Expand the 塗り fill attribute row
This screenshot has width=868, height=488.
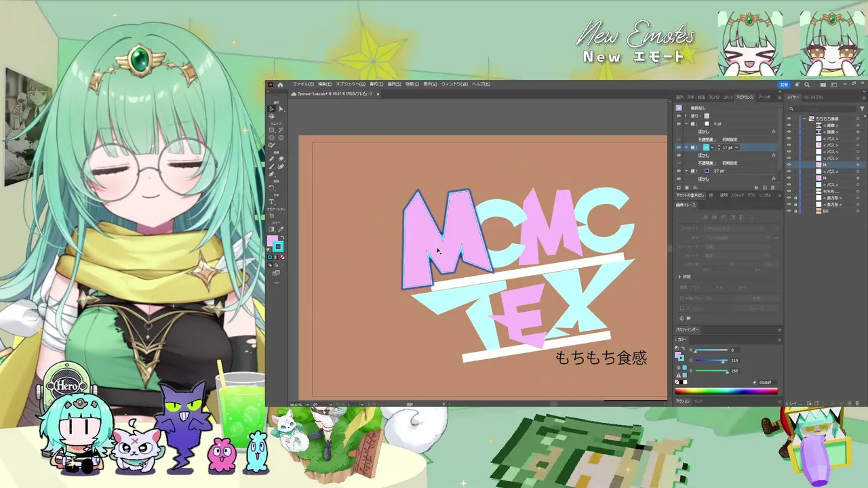point(686,116)
